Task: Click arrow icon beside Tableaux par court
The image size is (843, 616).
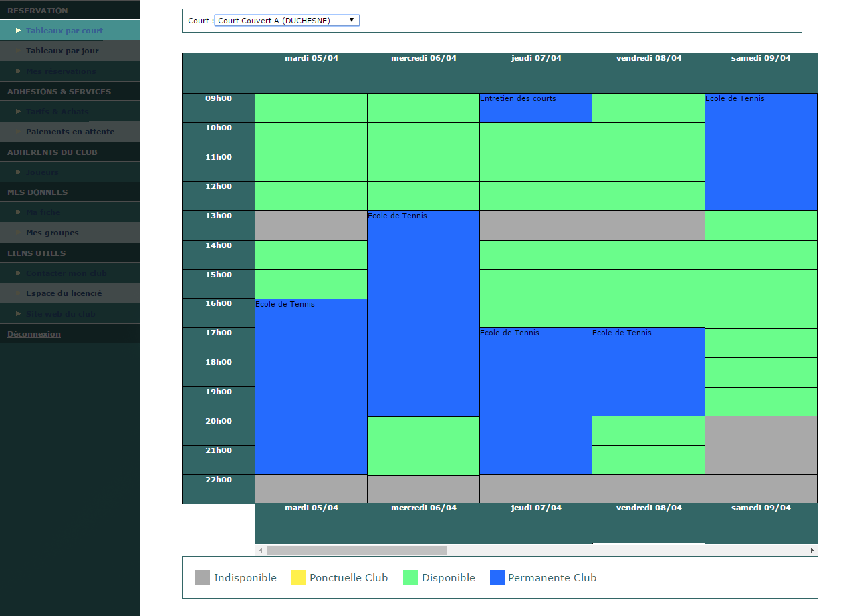Action: pyautogui.click(x=19, y=31)
